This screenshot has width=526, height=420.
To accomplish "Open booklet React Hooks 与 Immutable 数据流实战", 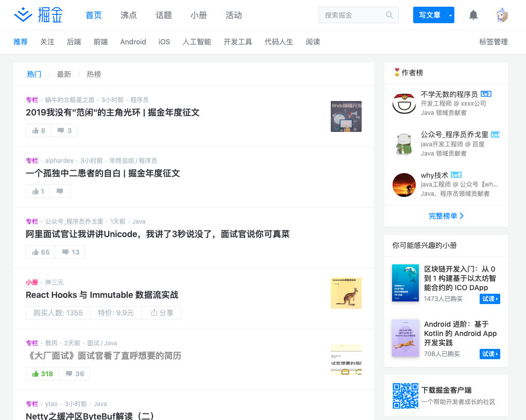I will (102, 295).
